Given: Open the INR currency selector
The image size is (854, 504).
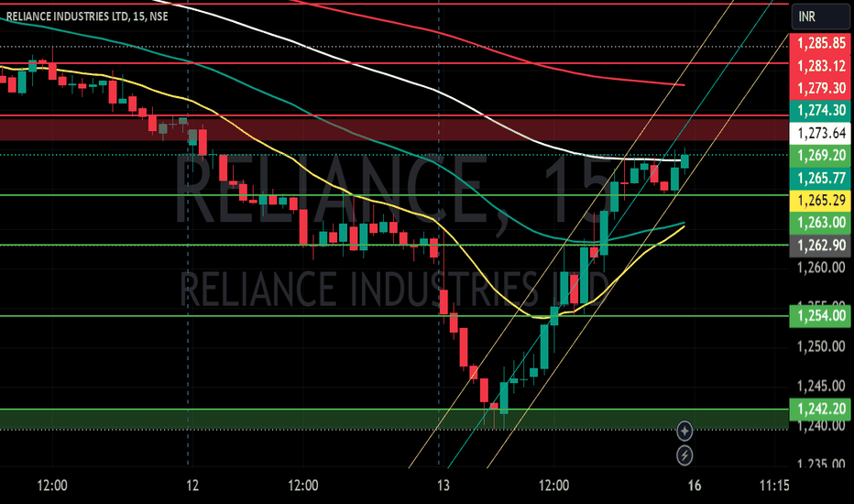Looking at the screenshot, I should [x=820, y=16].
